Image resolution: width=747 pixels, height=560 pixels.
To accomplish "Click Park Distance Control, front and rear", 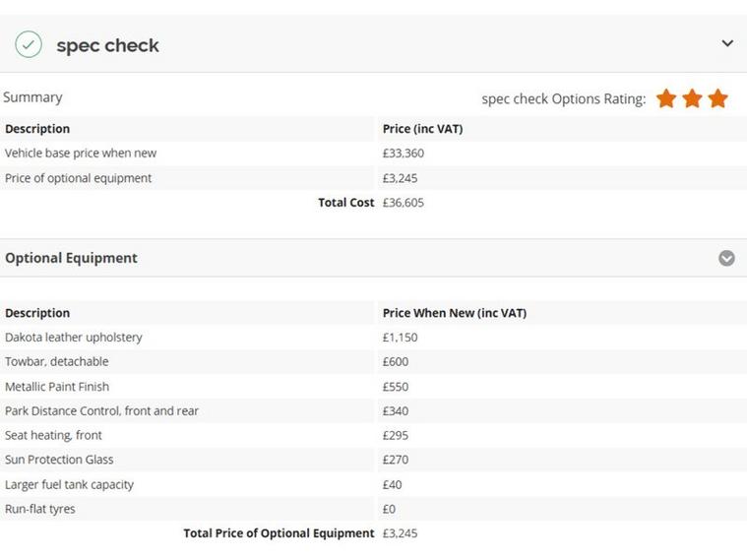I will (x=101, y=411).
